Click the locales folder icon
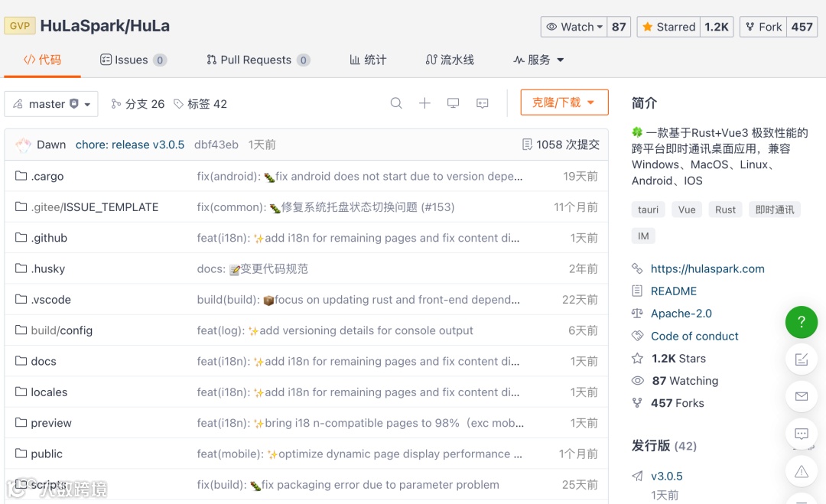The image size is (826, 504). click(21, 392)
